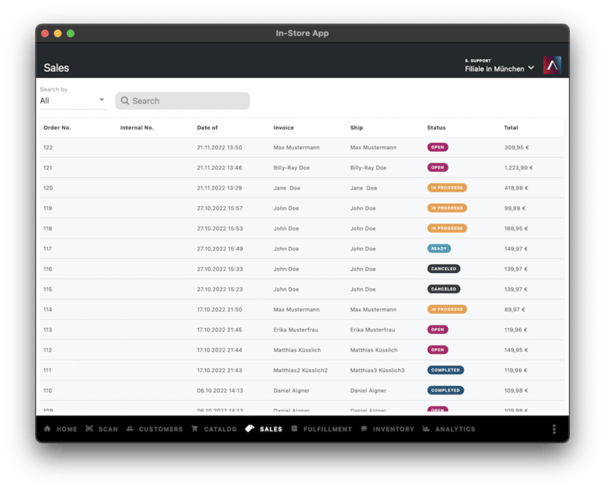
Task: Click total 1.223,99 €
Action: 518,168
